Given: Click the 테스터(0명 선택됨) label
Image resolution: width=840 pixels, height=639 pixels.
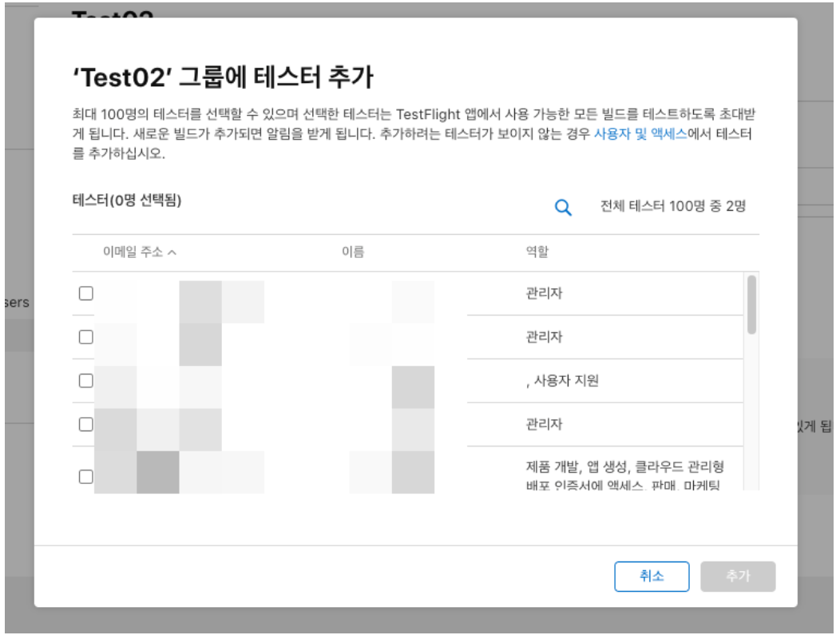Looking at the screenshot, I should click(127, 200).
